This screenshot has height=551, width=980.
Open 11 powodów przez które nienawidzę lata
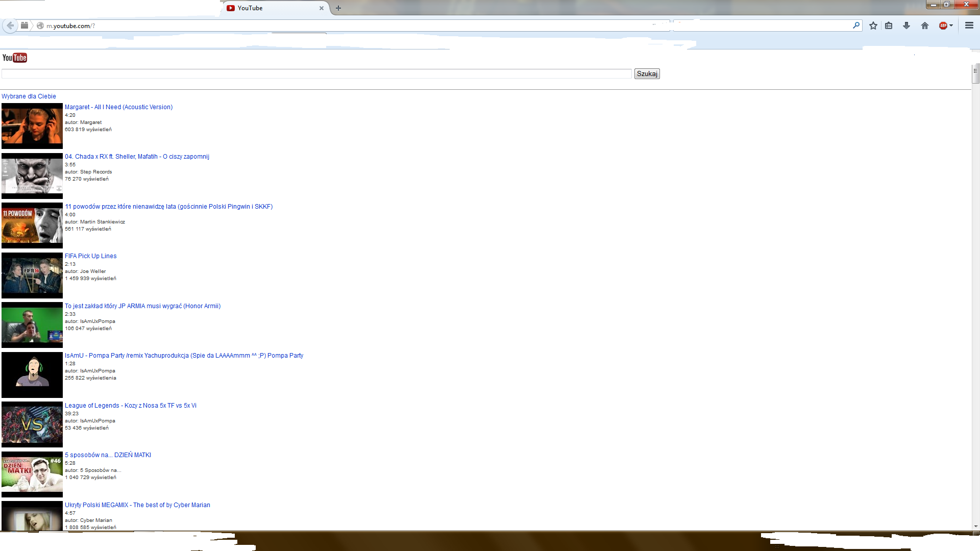(x=168, y=207)
